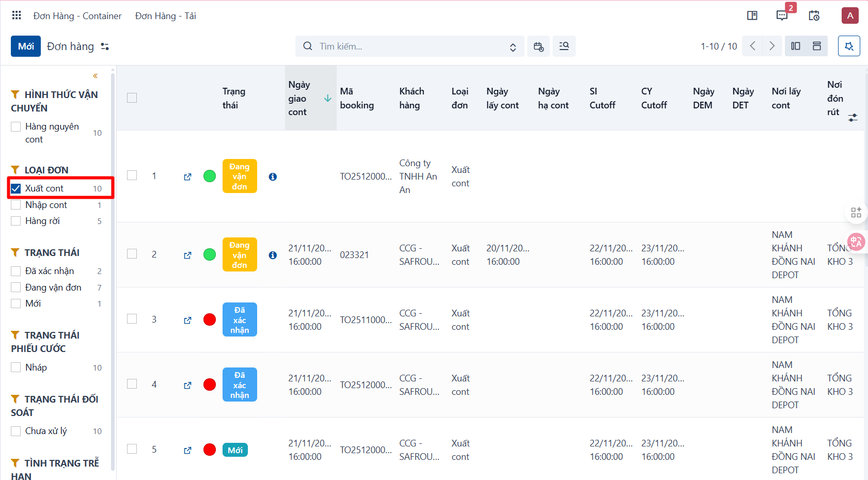Viewport: 868px width, 480px height.
Task: Collapse the filter sidebar with double chevron
Action: [x=96, y=76]
